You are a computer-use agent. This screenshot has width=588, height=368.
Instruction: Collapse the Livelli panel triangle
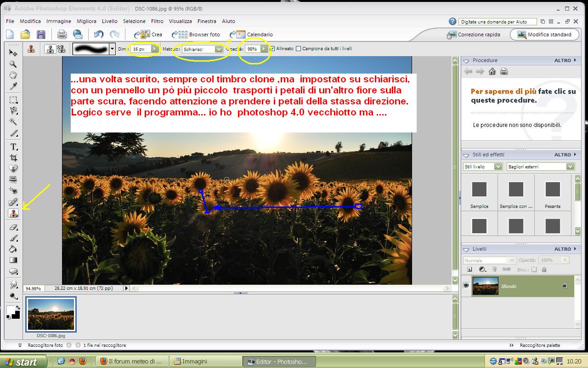coord(466,249)
